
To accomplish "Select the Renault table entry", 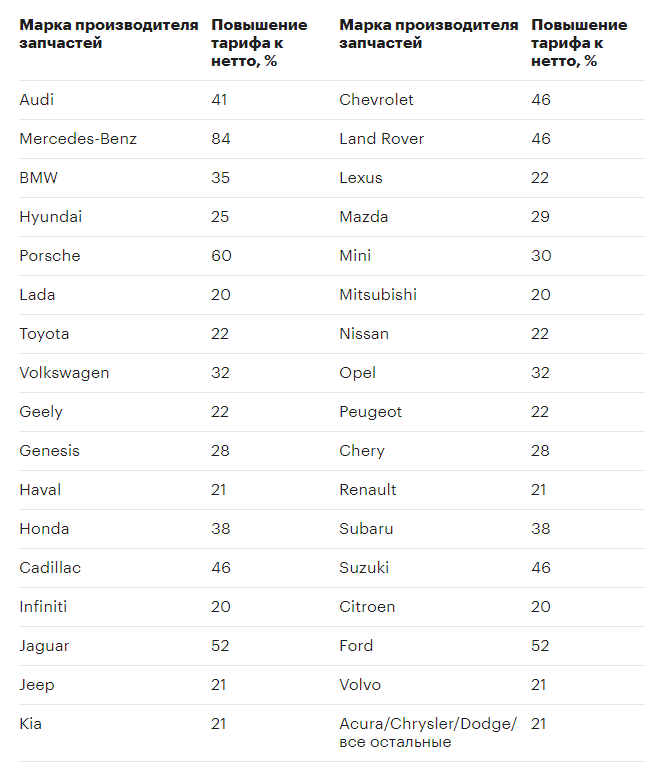I will click(x=368, y=490).
